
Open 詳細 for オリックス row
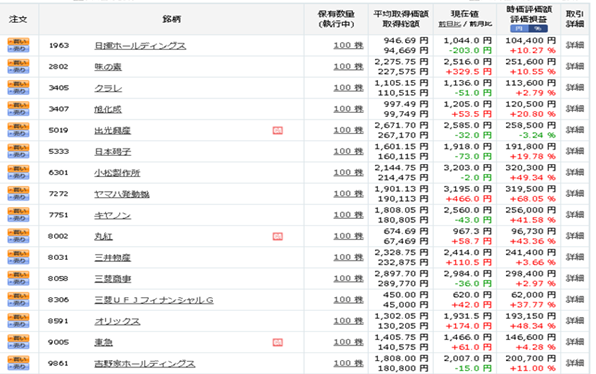click(x=575, y=321)
